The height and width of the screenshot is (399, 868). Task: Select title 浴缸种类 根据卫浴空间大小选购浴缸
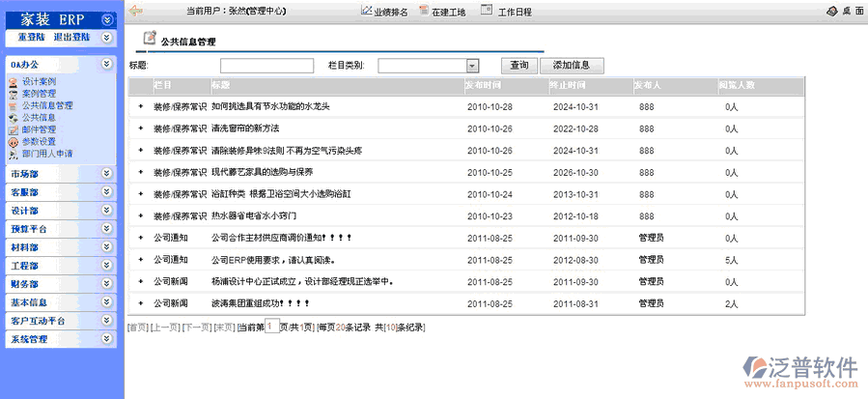281,194
